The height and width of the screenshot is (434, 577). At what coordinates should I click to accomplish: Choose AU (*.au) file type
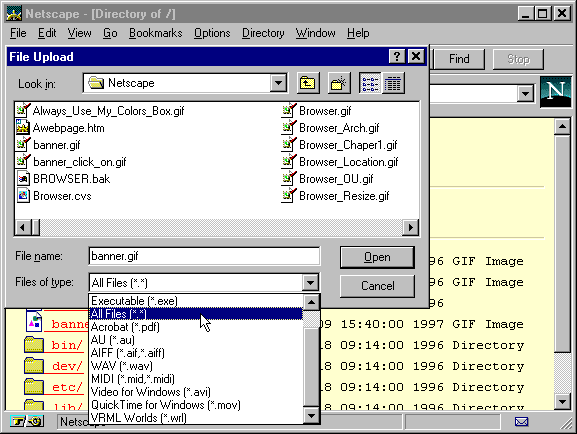coord(196,339)
